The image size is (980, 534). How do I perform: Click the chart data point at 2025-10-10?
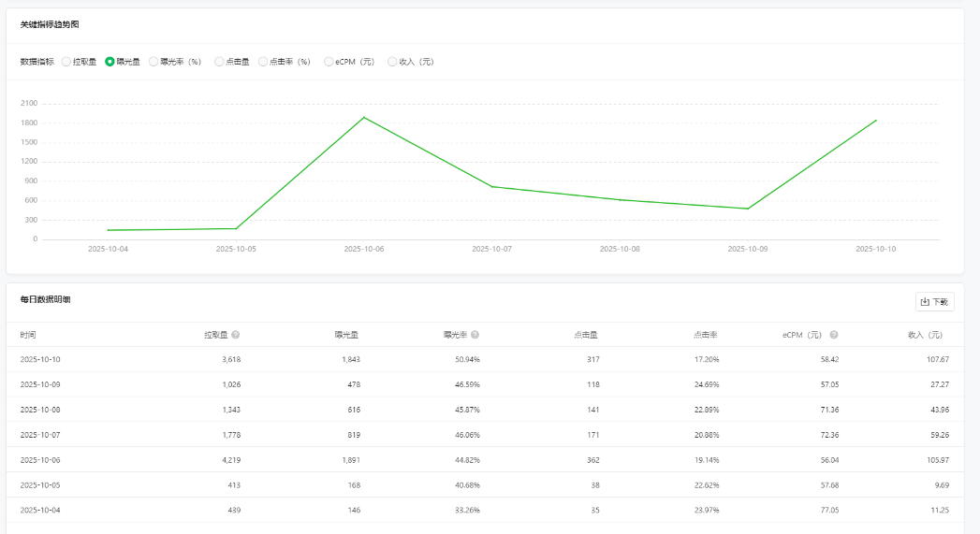click(876, 120)
